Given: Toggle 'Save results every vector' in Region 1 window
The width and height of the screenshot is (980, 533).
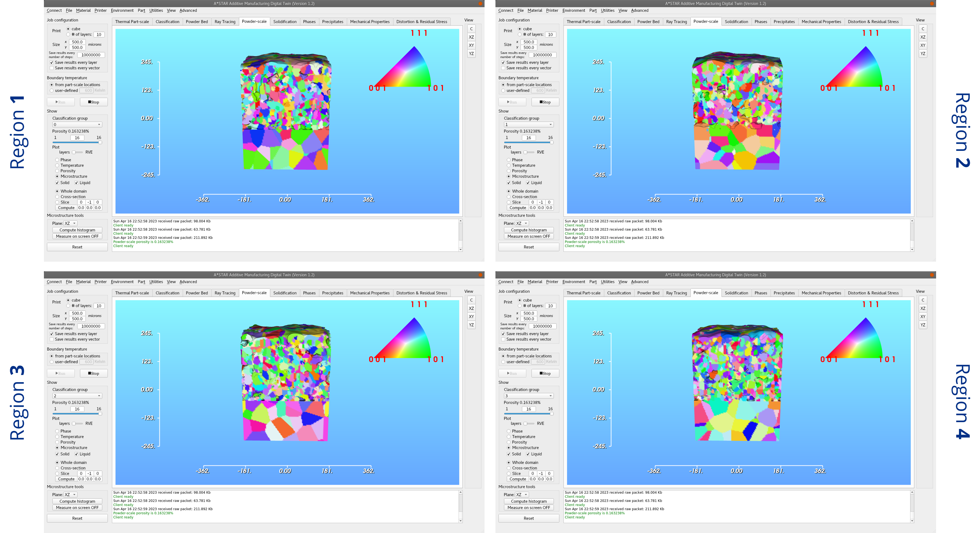Looking at the screenshot, I should (x=52, y=68).
